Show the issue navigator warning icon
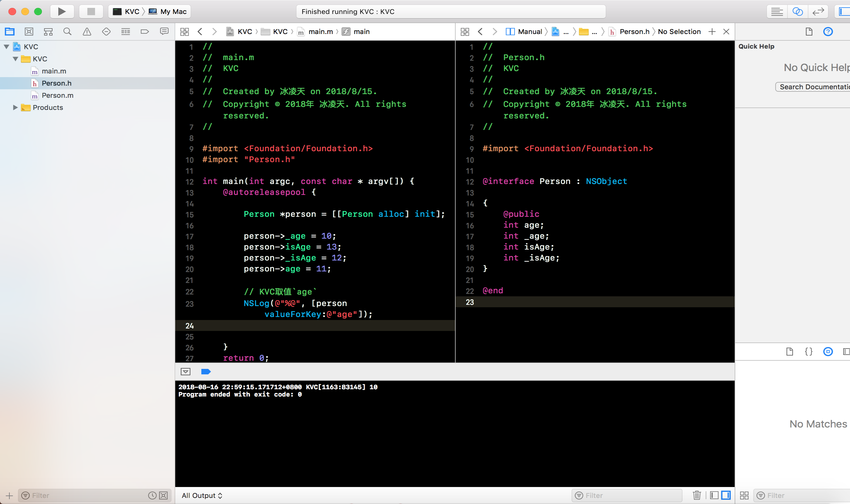 pyautogui.click(x=87, y=32)
